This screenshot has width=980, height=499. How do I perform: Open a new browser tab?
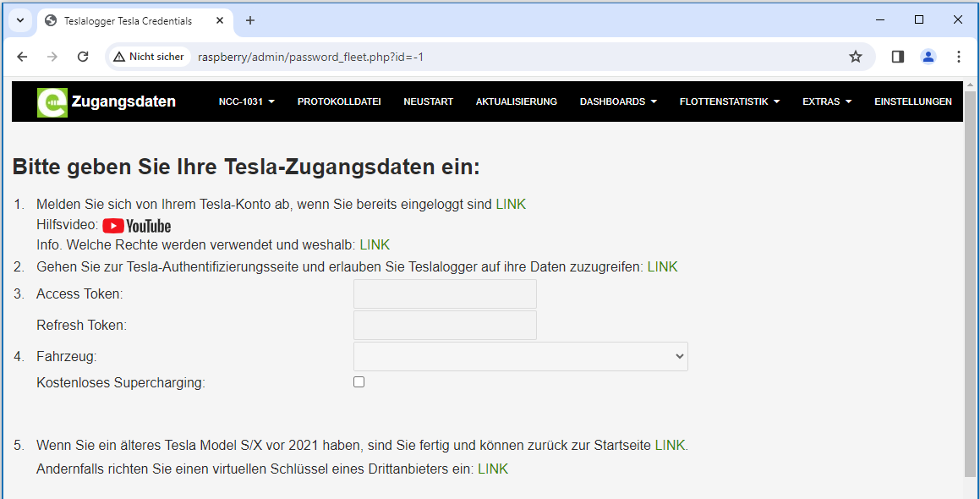coord(249,20)
